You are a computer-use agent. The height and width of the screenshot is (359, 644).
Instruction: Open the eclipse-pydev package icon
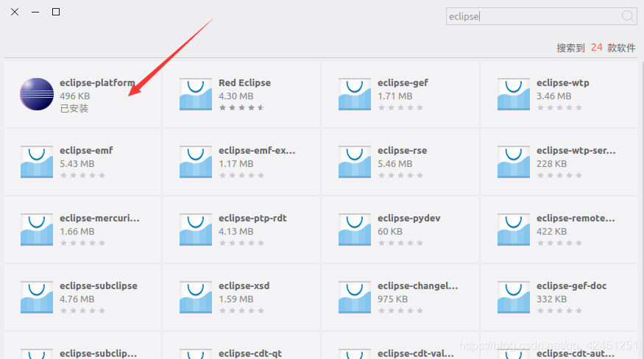(x=355, y=230)
